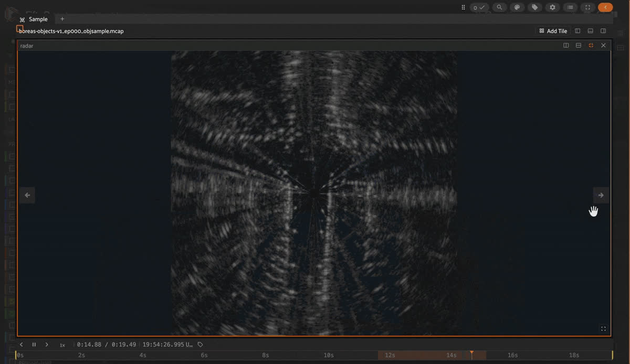The image size is (630, 364).
Task: Split the radar tile vertically
Action: pos(566,46)
